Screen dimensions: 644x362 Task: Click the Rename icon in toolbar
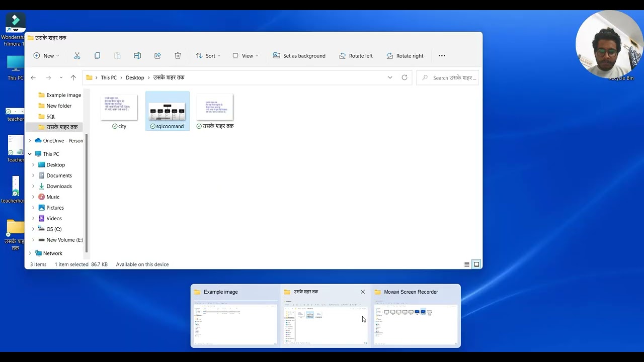pyautogui.click(x=137, y=56)
